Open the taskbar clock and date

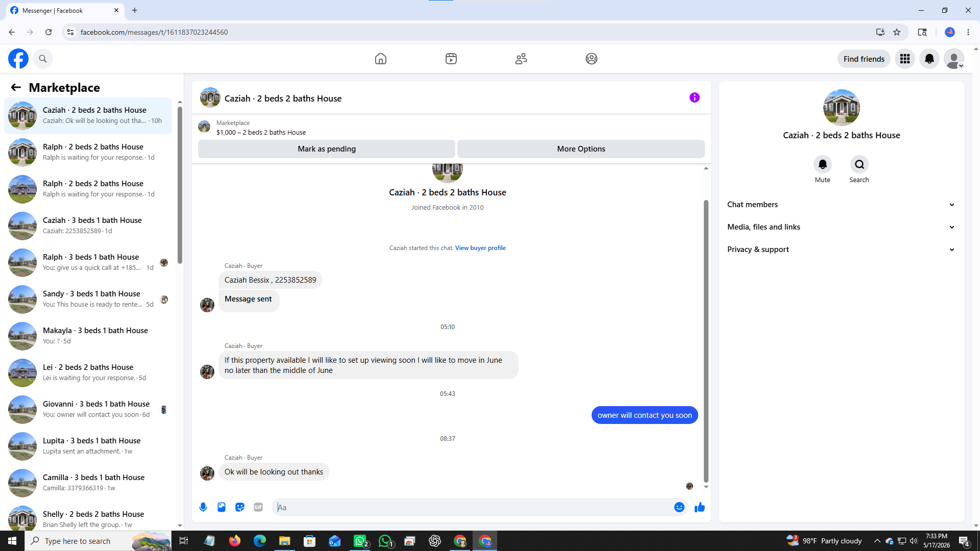pos(937,541)
